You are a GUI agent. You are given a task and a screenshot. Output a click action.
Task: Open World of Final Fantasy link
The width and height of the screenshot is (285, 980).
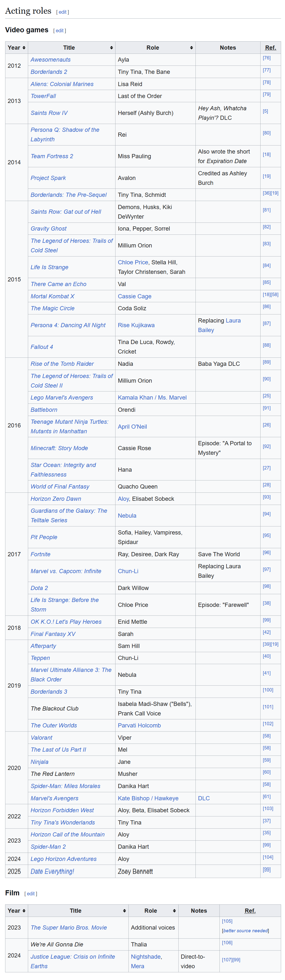coord(60,487)
